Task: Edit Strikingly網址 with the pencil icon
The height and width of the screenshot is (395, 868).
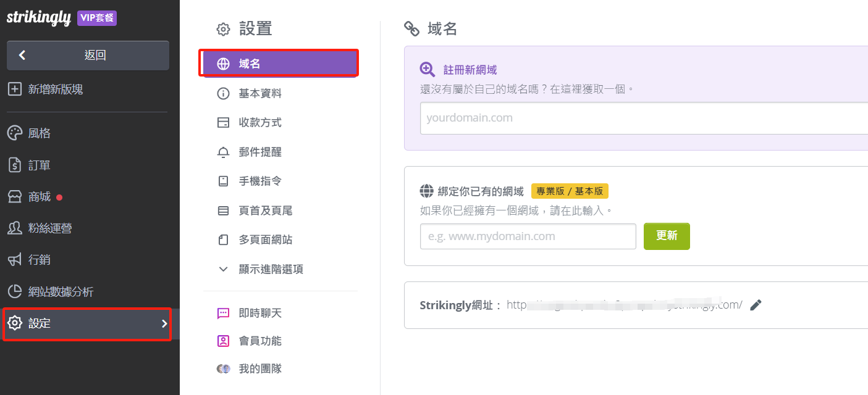Action: coord(756,305)
